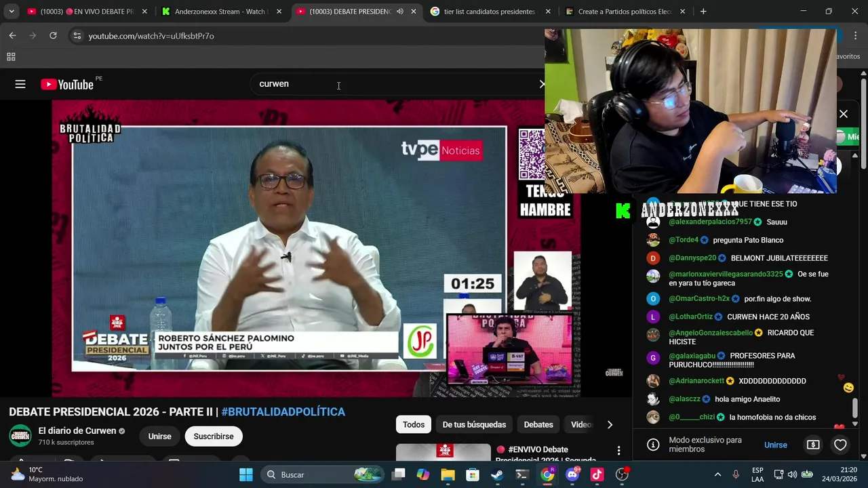This screenshot has height=488, width=868.
Task: Switch to Chrome in the taskbar
Action: (547, 474)
